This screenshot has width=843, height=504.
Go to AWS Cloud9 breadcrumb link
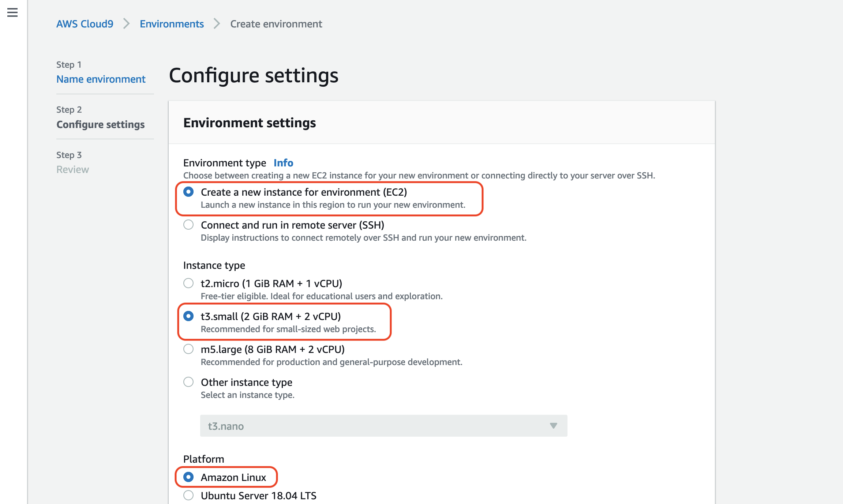pos(85,24)
